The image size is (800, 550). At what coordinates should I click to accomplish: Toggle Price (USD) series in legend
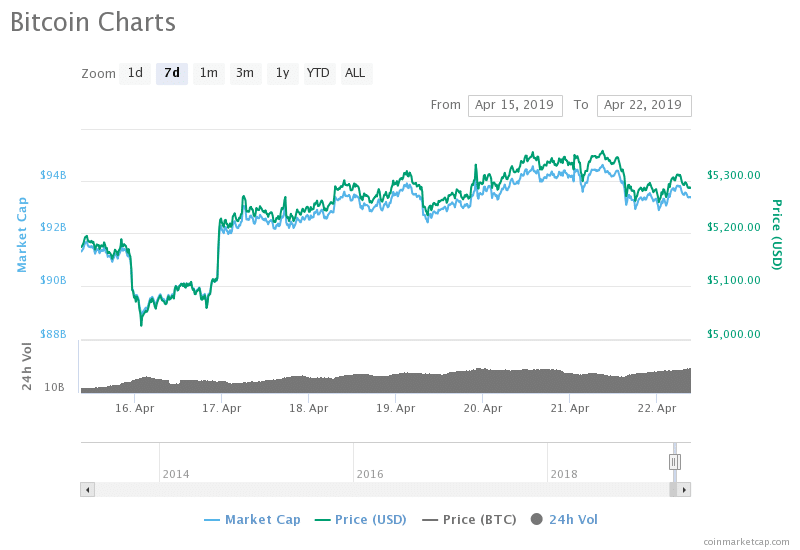360,520
